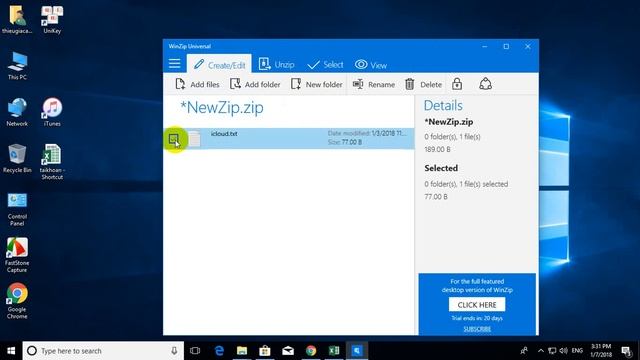Click the ENG language indicator

(577, 351)
